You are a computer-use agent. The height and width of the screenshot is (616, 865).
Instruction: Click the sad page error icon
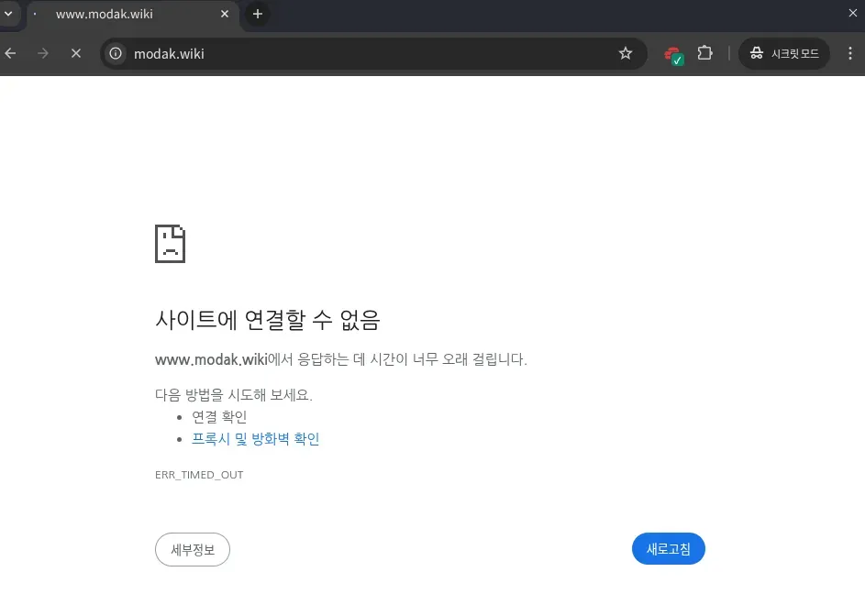pos(170,244)
